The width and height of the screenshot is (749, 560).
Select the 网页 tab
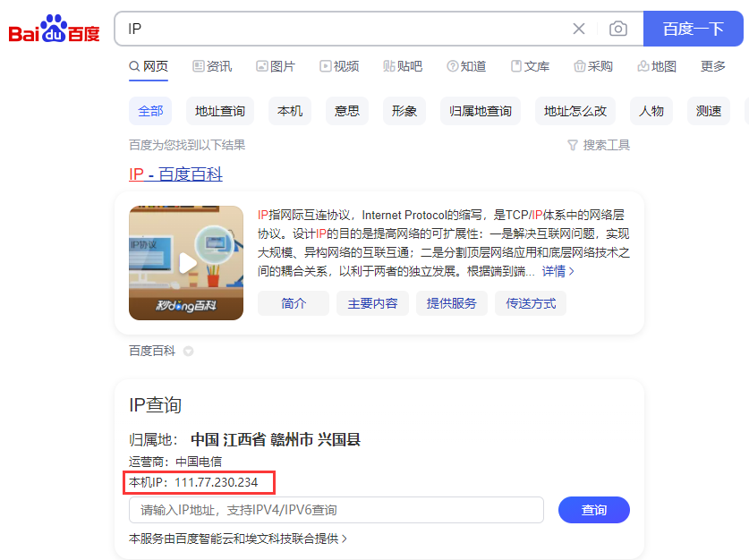[x=149, y=66]
